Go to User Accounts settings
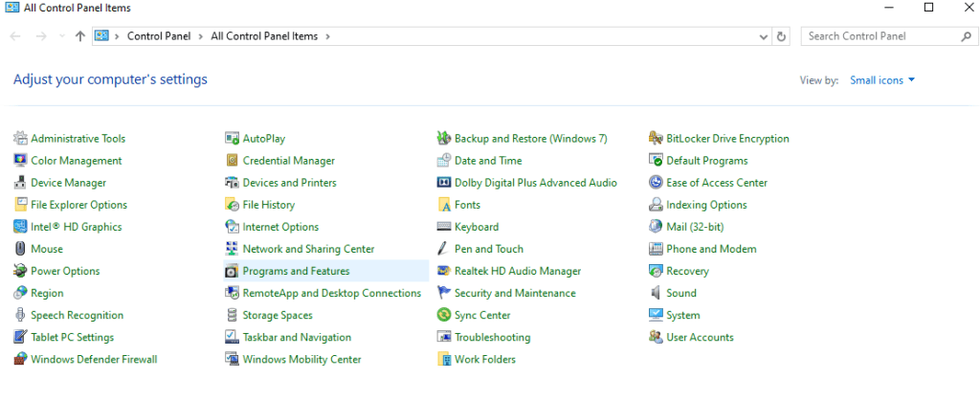 coord(700,338)
